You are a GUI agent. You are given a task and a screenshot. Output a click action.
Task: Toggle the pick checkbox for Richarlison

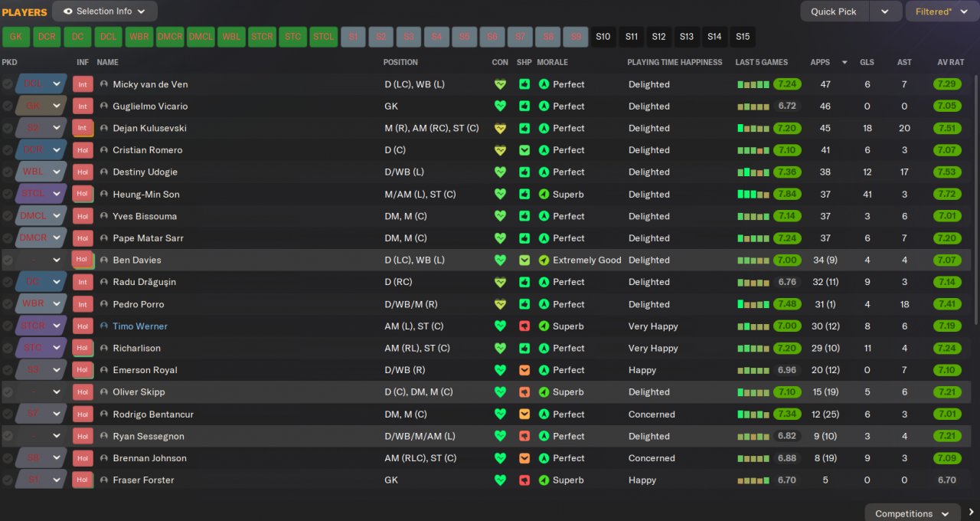pos(8,348)
